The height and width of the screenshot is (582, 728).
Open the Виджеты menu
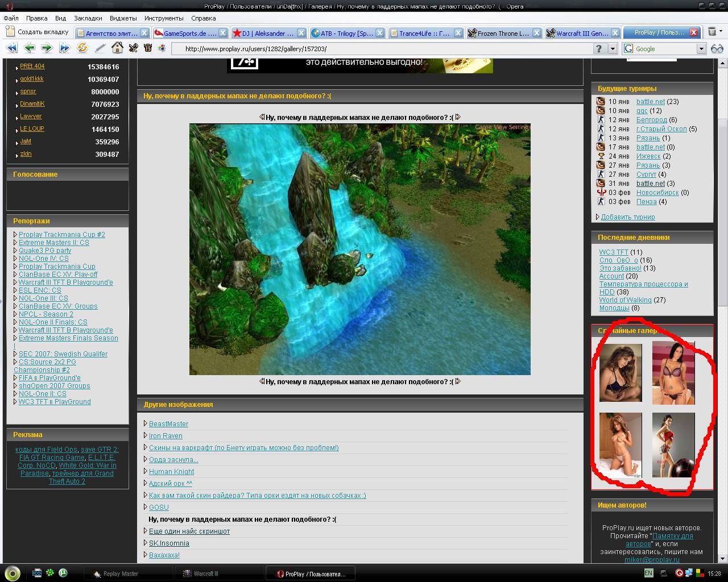(x=123, y=18)
